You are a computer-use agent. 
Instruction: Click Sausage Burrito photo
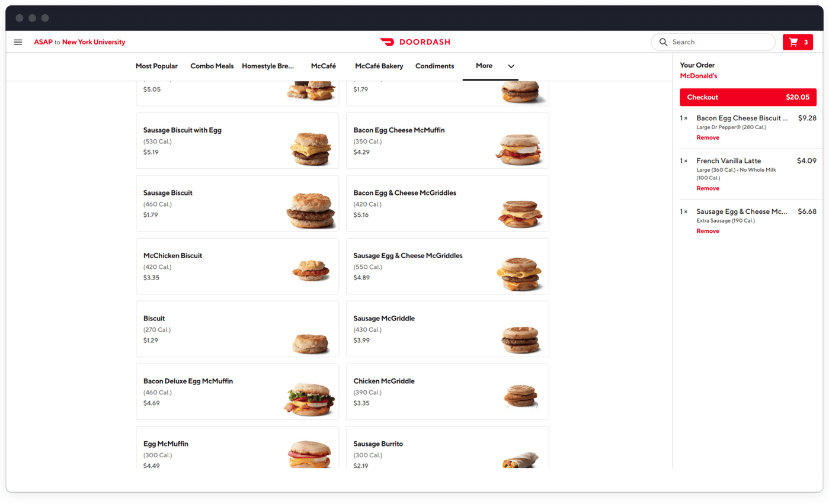tap(520, 460)
